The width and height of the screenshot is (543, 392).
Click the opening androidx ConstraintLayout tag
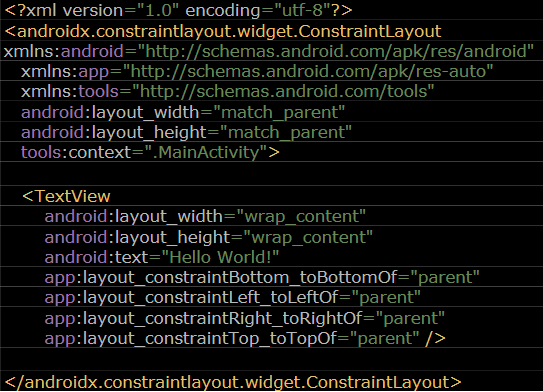tap(223, 32)
